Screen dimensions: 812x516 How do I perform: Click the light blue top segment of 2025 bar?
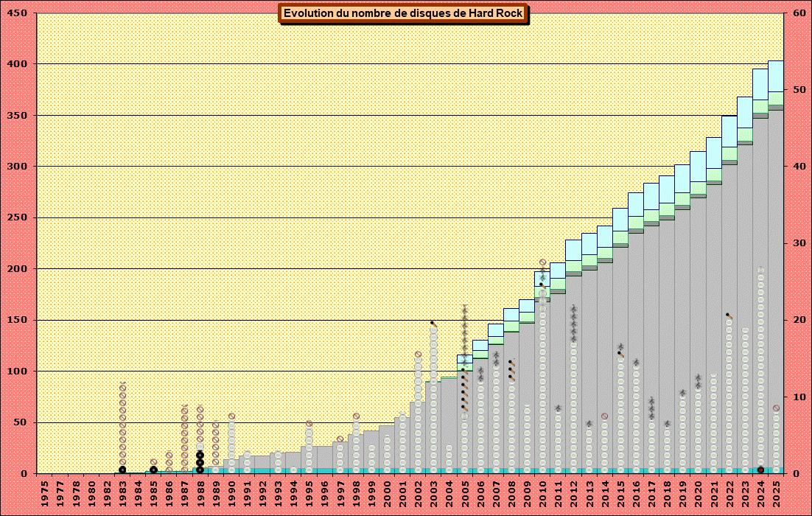[776, 76]
